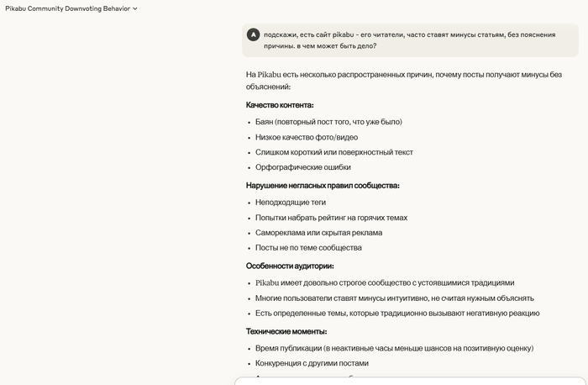
Task: Click the "Самореклама или скрытая реклама" line
Action: [x=318, y=233]
